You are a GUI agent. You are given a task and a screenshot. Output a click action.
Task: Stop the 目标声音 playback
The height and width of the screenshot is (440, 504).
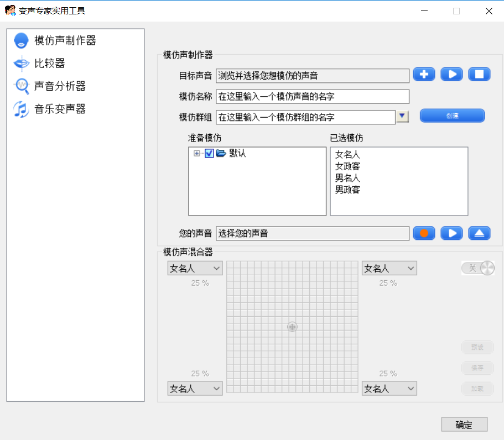(x=479, y=74)
